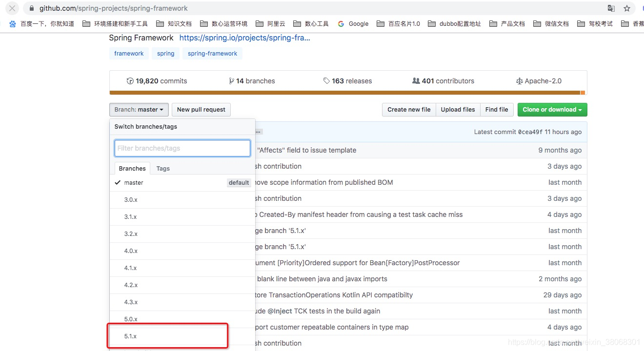Bookmark this page with the star icon
644x351 pixels.
click(x=627, y=8)
